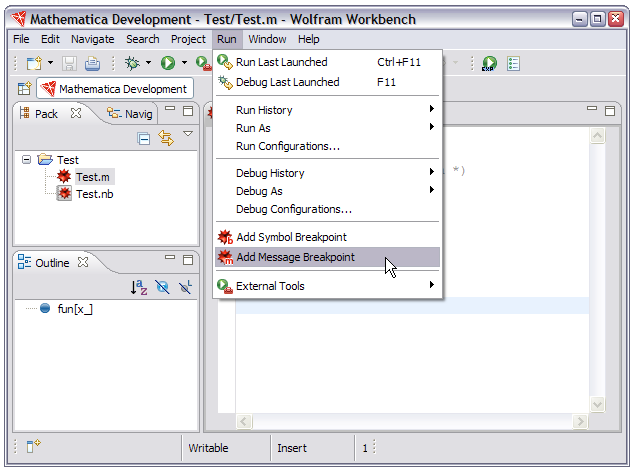This screenshot has width=634, height=470.
Task: Select the Mathematica Development perspective button
Action: pos(115,89)
